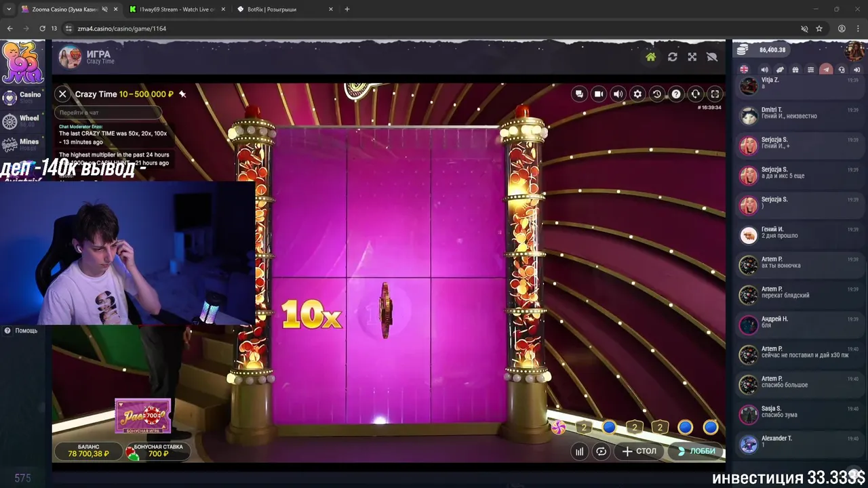This screenshot has height=488, width=868.
Task: Toggle autoplay loop icon
Action: click(601, 451)
